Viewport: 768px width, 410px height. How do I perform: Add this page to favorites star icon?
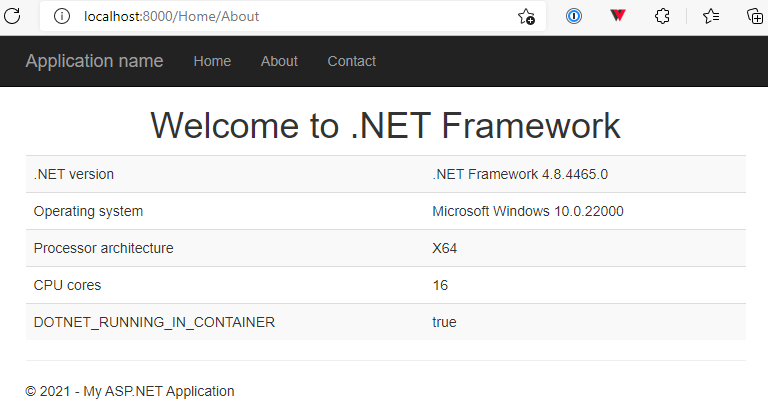pyautogui.click(x=527, y=16)
